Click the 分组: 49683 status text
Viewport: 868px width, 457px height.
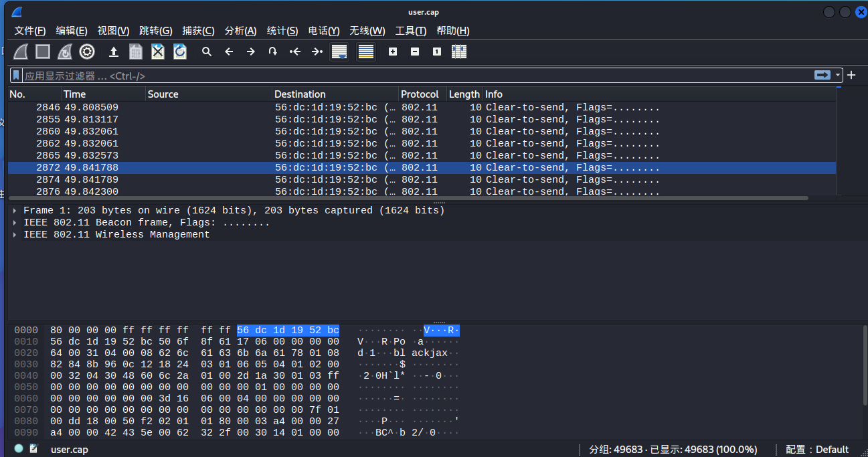click(x=673, y=449)
